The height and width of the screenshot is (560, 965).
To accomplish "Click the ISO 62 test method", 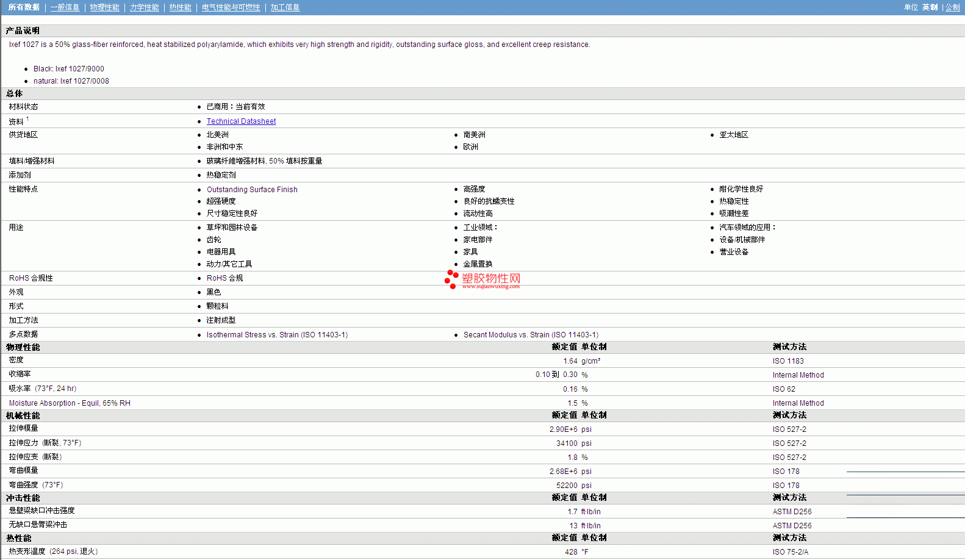I will [784, 389].
